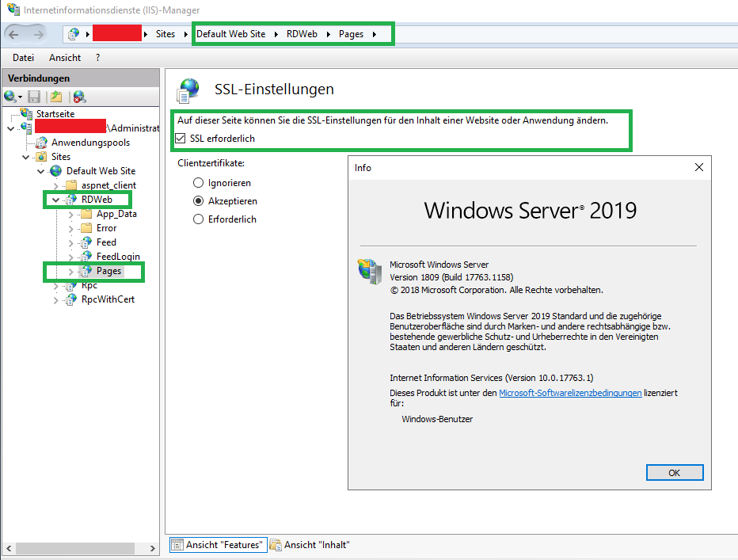The height and width of the screenshot is (560, 738).
Task: Collapse the Sites node
Action: click(26, 157)
